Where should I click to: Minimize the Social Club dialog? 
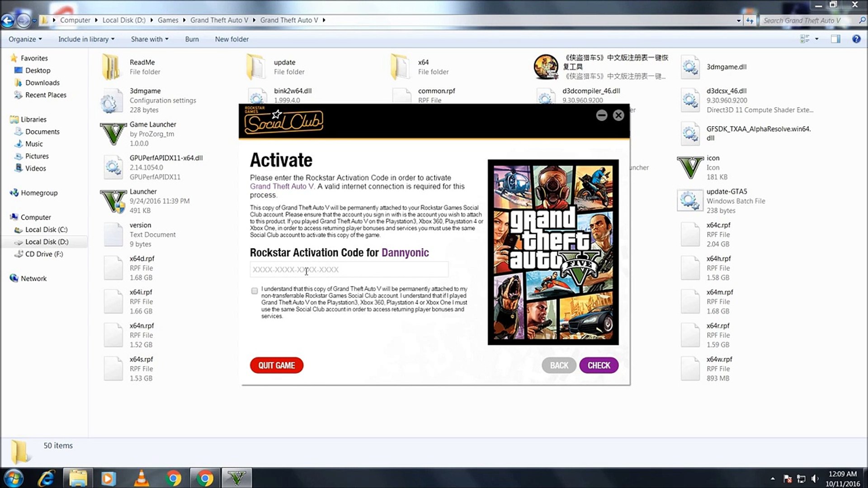pos(601,115)
